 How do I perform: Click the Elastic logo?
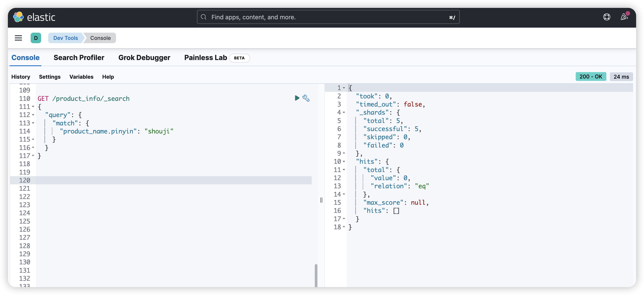pyautogui.click(x=34, y=17)
